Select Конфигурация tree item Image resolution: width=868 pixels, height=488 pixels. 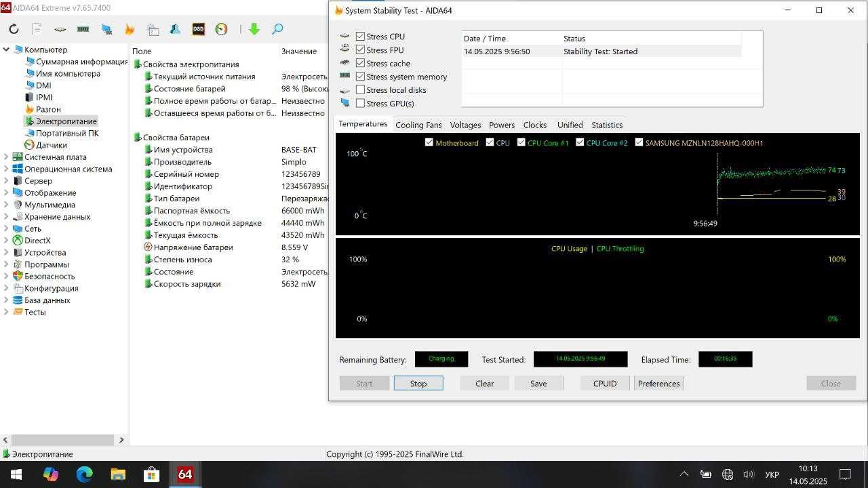pyautogui.click(x=52, y=288)
